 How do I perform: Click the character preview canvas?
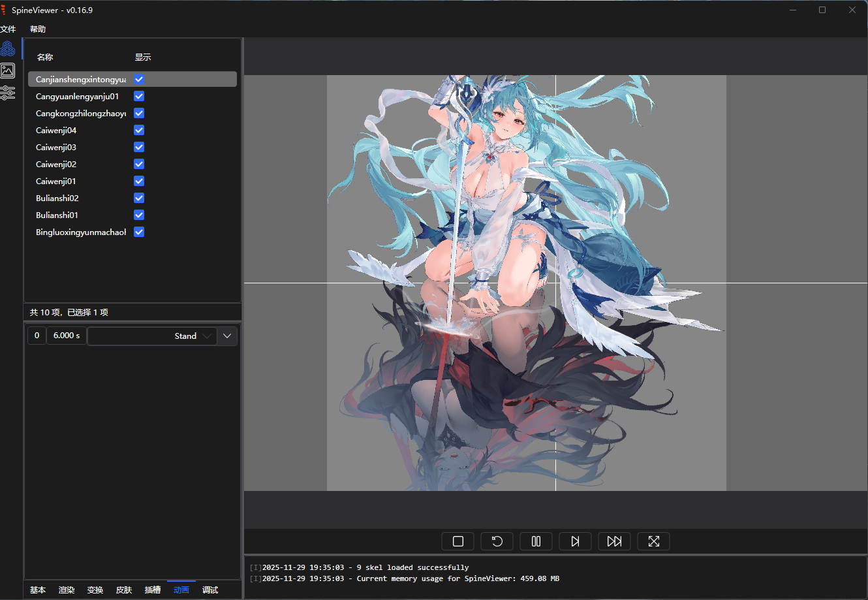[555, 283]
